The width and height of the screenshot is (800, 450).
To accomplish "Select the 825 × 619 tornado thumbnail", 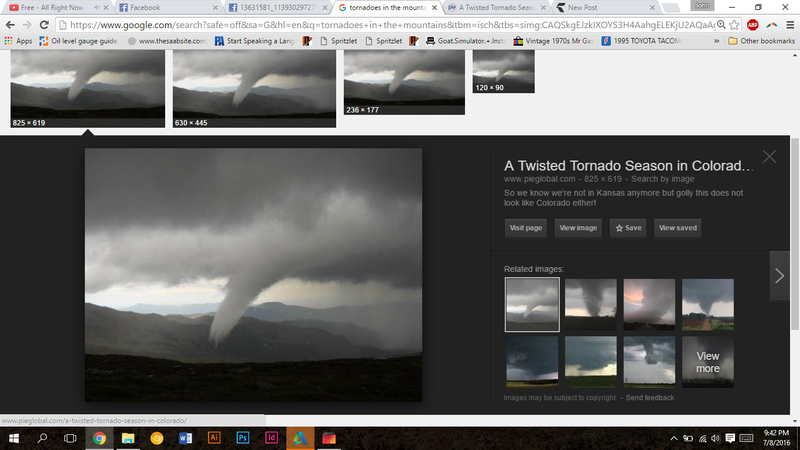I will click(x=88, y=88).
